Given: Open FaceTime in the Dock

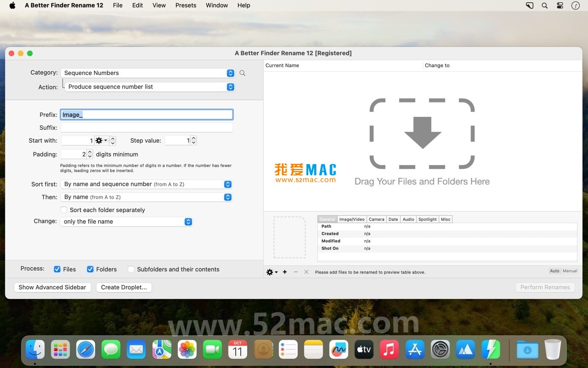Looking at the screenshot, I should pyautogui.click(x=212, y=350).
